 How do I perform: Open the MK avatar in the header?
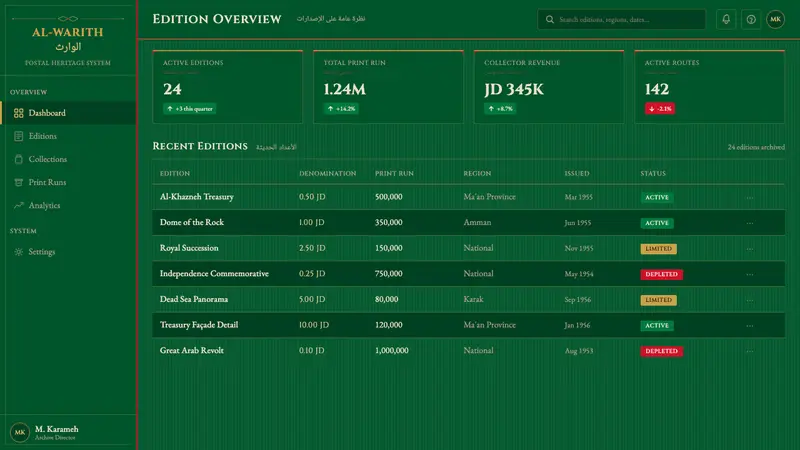coord(776,19)
